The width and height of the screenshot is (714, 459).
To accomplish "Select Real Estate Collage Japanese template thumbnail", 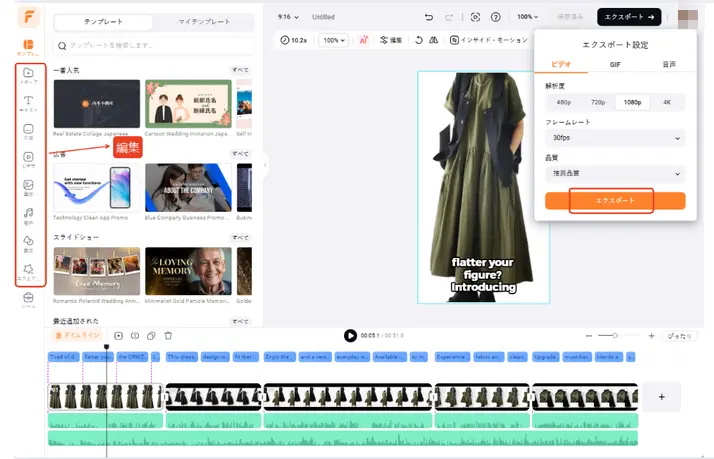I will click(97, 104).
